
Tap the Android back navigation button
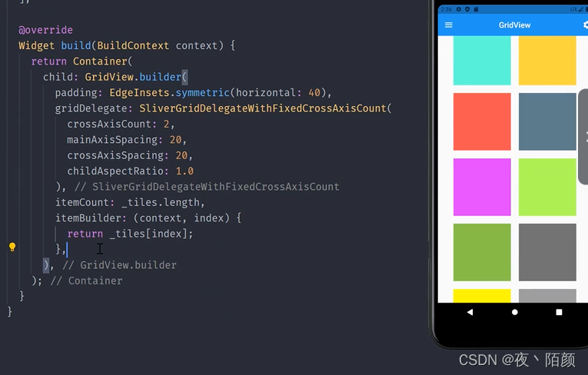coord(470,312)
